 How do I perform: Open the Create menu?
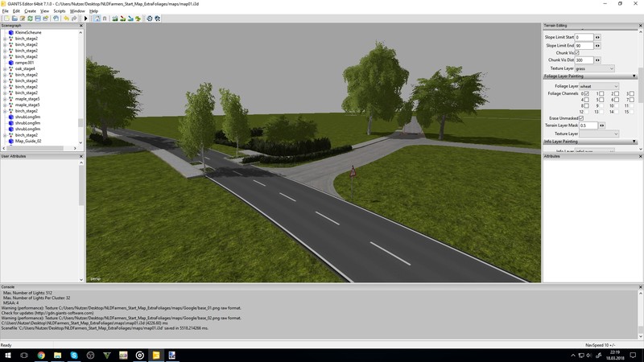(x=30, y=11)
